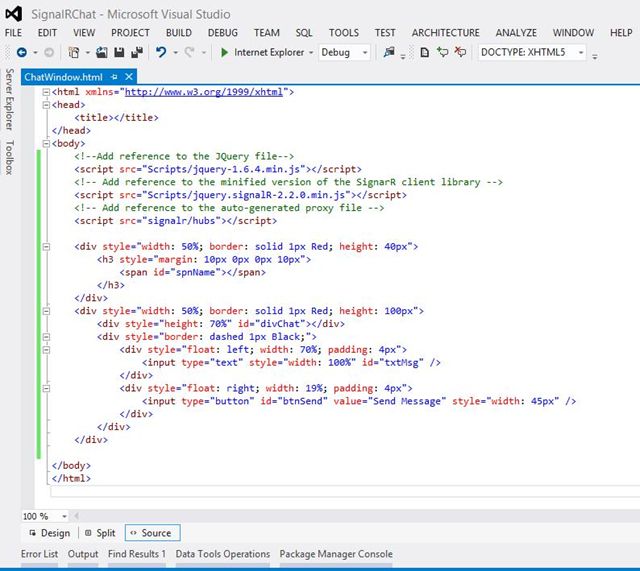The height and width of the screenshot is (571, 640).
Task: Switch to Split view
Action: pyautogui.click(x=100, y=533)
